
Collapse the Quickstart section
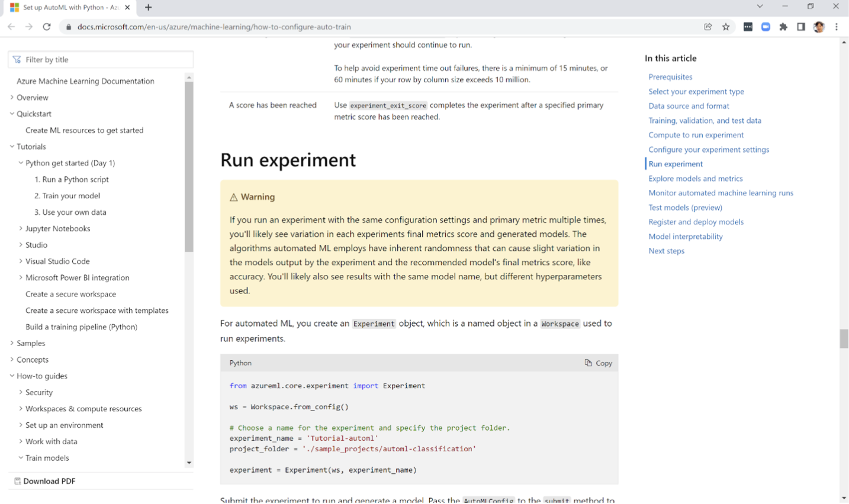[11, 114]
